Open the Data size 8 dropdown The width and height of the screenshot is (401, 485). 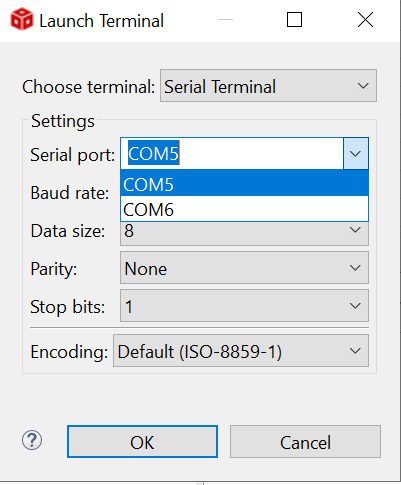244,233
